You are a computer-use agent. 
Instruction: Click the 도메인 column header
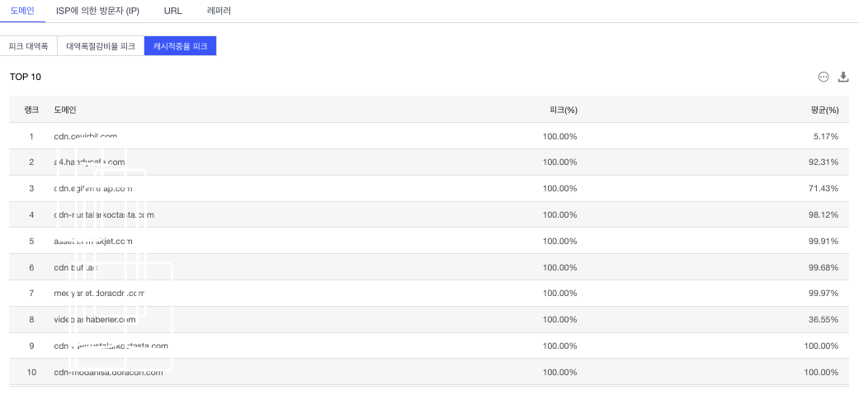[65, 110]
